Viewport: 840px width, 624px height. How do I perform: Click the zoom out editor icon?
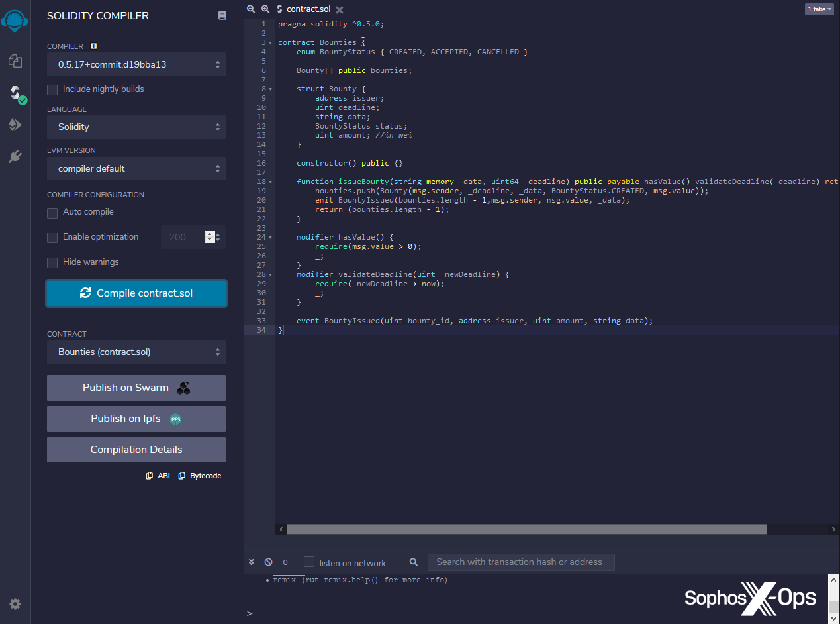click(x=251, y=9)
